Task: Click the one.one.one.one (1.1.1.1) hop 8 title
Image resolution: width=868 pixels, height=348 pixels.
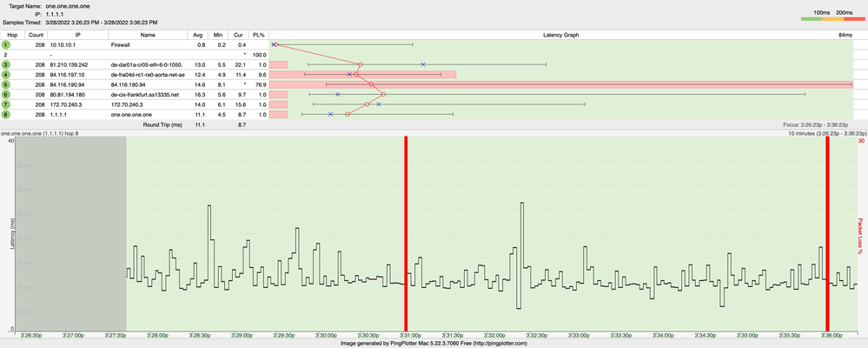Action: 39,134
